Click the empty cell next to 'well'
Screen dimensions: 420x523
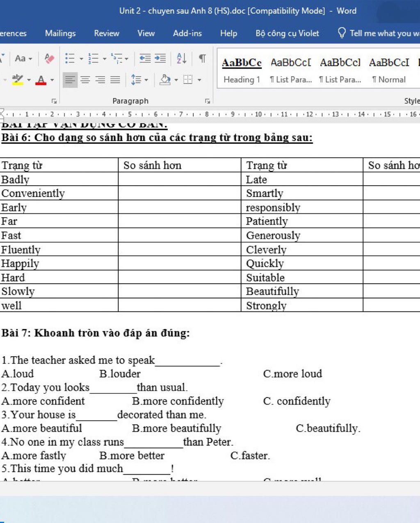179,305
